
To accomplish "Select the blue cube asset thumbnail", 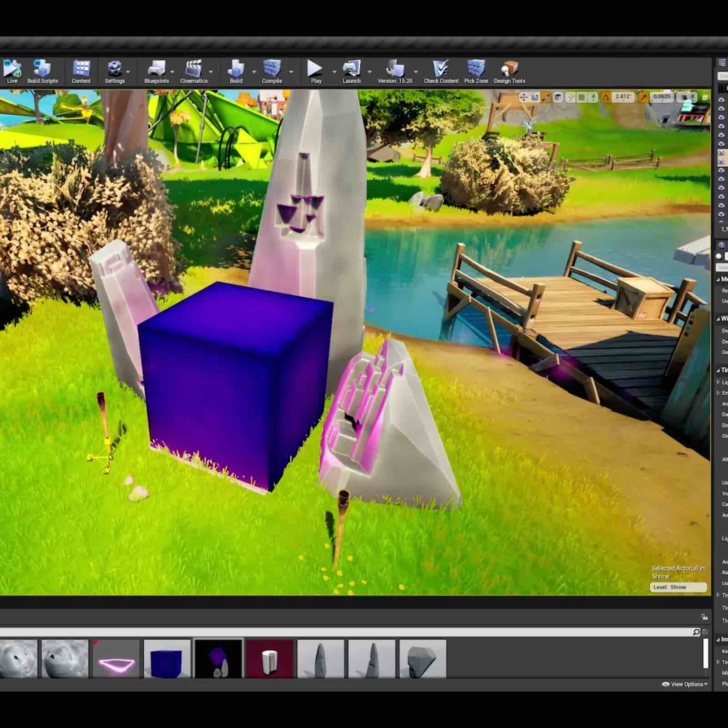I will pyautogui.click(x=167, y=659).
